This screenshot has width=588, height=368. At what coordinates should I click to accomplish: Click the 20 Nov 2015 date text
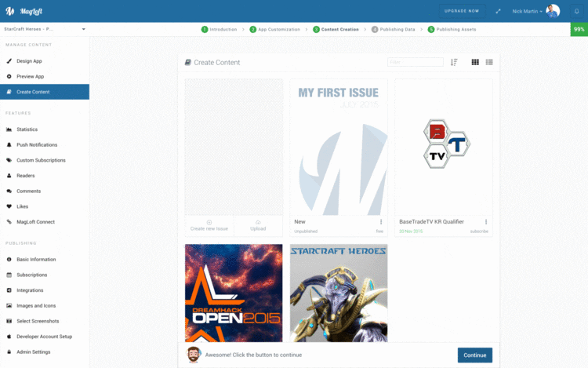click(x=411, y=231)
